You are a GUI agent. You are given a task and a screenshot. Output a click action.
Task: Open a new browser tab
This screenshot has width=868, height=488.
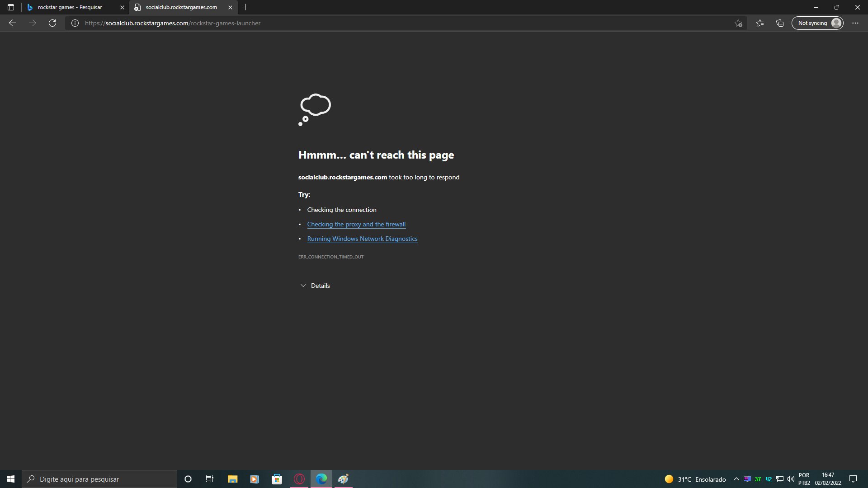point(245,7)
